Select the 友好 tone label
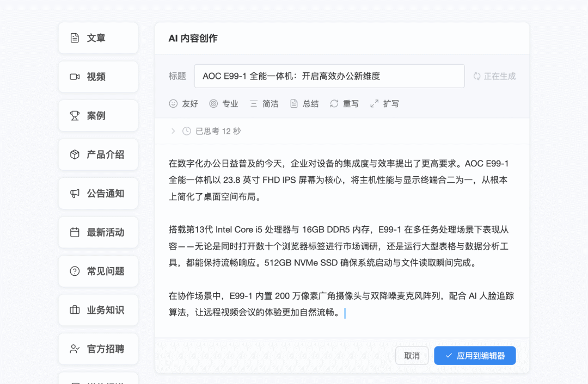 (x=190, y=104)
